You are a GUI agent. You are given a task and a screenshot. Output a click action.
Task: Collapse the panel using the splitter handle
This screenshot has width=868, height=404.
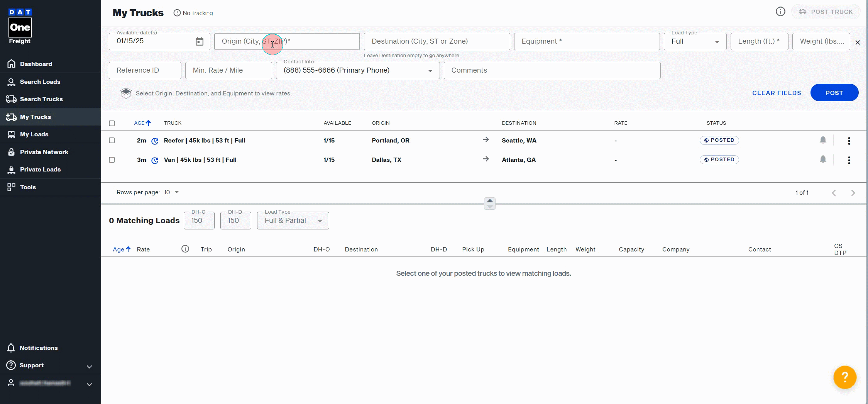(490, 204)
